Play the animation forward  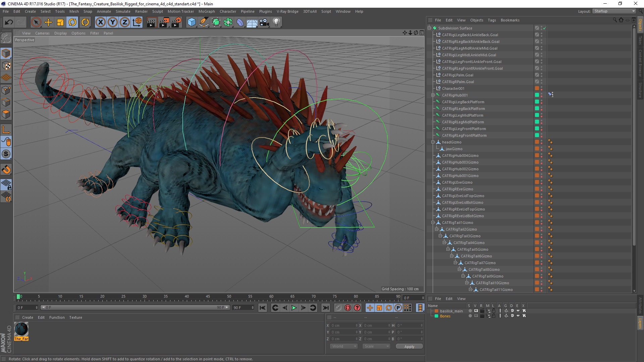[294, 308]
